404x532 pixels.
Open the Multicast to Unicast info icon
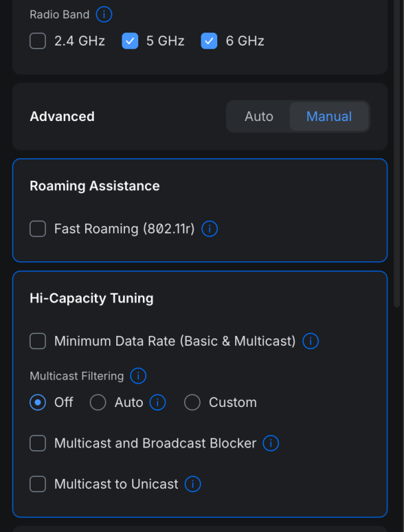pos(193,484)
